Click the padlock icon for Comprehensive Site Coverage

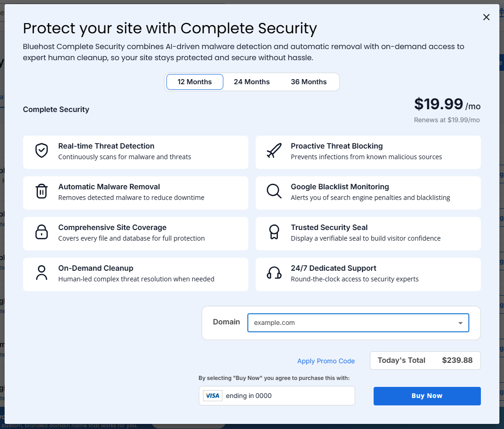pyautogui.click(x=42, y=232)
